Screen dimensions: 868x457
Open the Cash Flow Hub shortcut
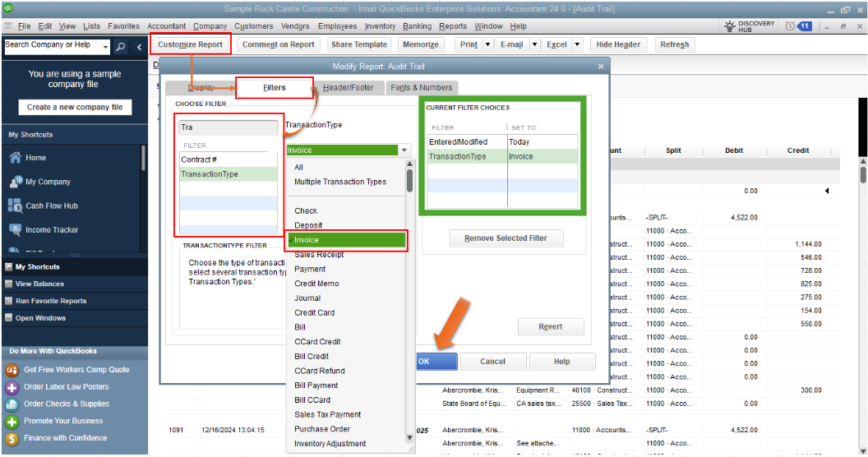point(52,205)
